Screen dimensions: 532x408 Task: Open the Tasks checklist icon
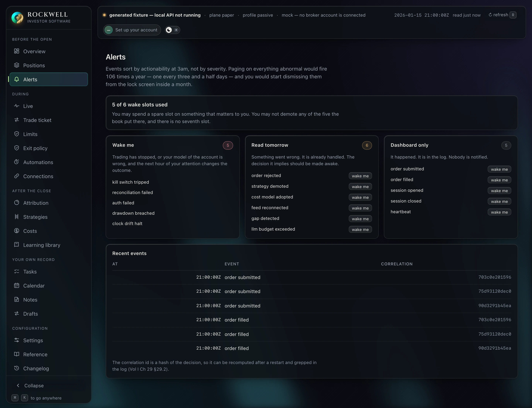[x=16, y=271]
